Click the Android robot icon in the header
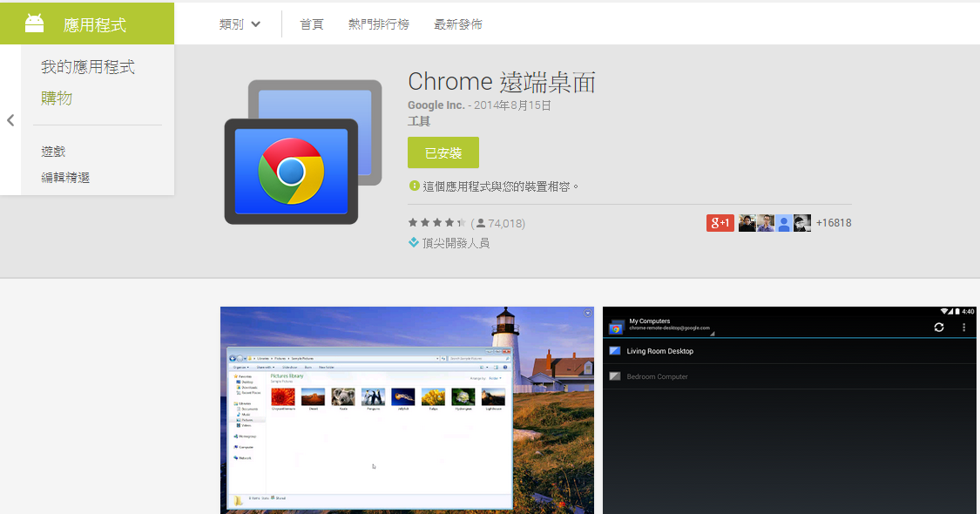Viewport: 980px width, 514px height. [x=34, y=24]
